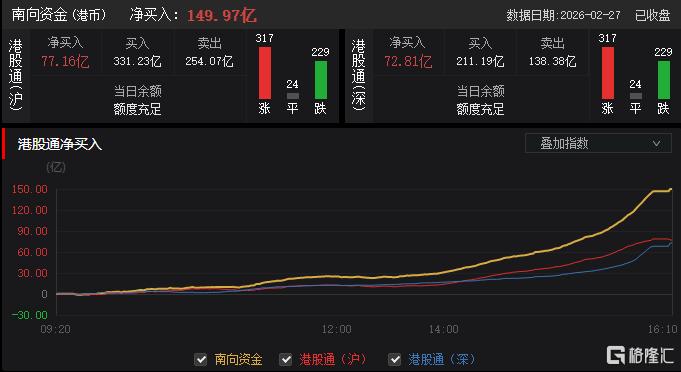Expand the dropdown chevron next to 叠加指数
Image resolution: width=681 pixels, height=372 pixels.
tap(656, 143)
